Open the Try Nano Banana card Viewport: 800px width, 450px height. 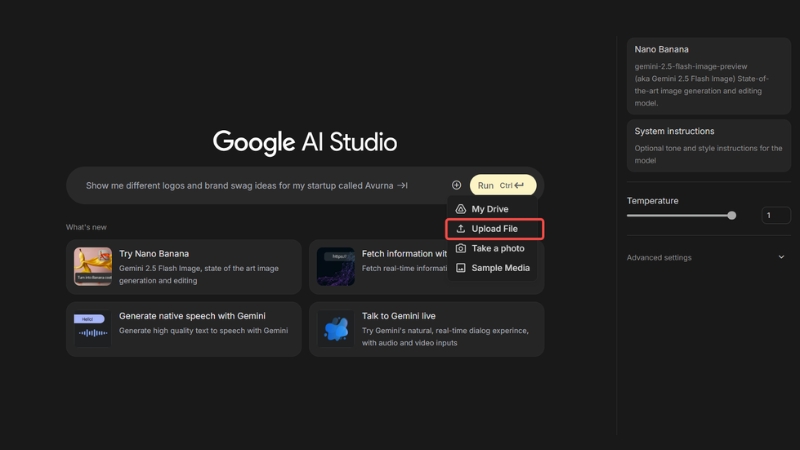click(x=184, y=267)
